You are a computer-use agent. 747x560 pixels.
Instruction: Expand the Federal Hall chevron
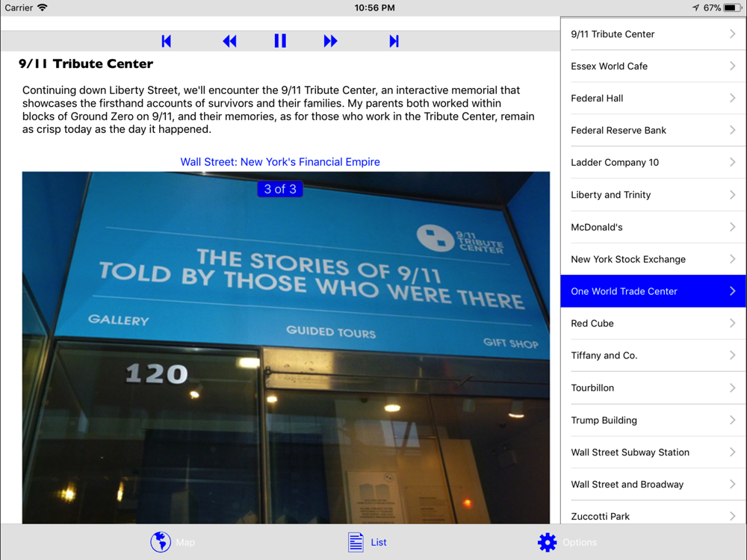(733, 98)
